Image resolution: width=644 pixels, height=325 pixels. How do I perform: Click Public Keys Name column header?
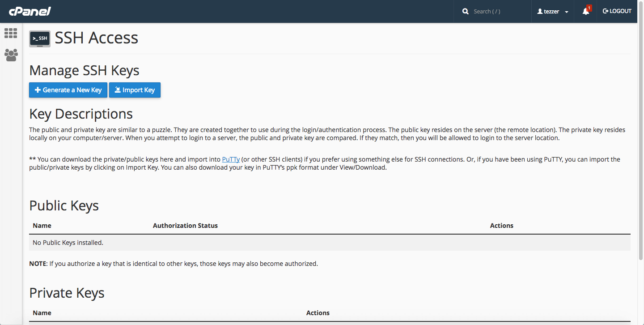(42, 226)
